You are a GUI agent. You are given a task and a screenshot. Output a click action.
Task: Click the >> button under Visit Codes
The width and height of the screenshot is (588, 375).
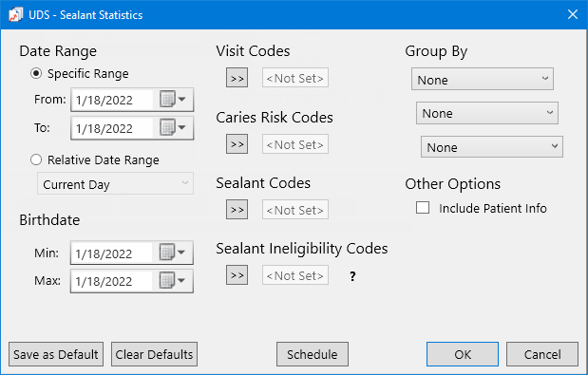(x=237, y=78)
